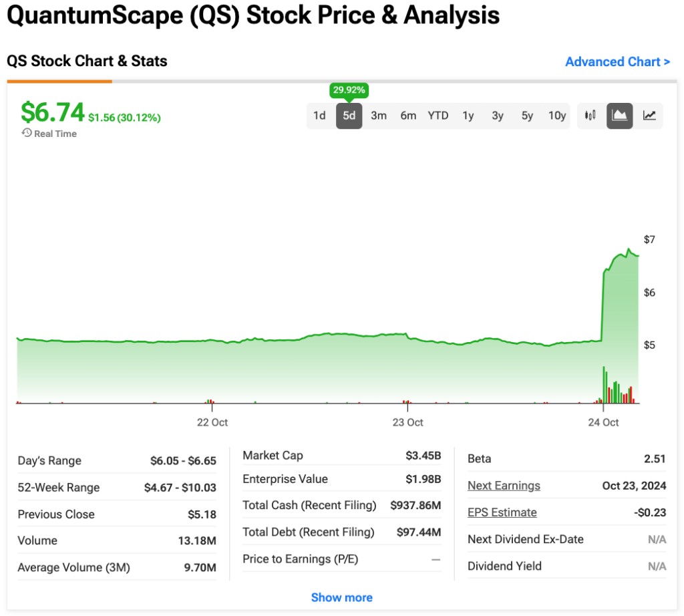Click the Real Time clock icon
This screenshot has height=616, width=684.
[25, 133]
